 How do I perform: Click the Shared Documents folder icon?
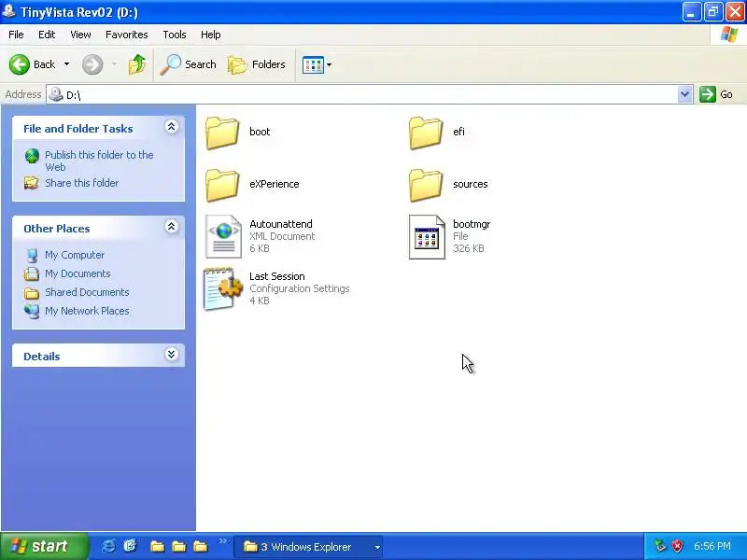coord(32,293)
